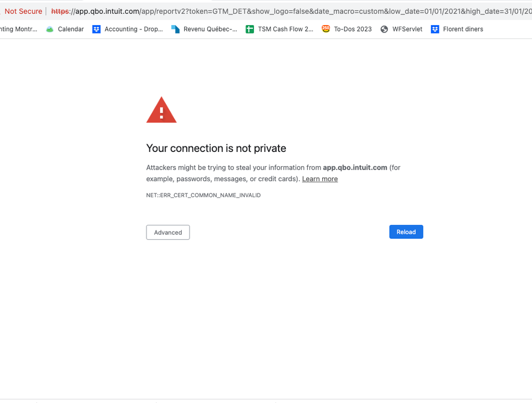Open the Learn more link
The height and width of the screenshot is (403, 532).
tap(320, 179)
